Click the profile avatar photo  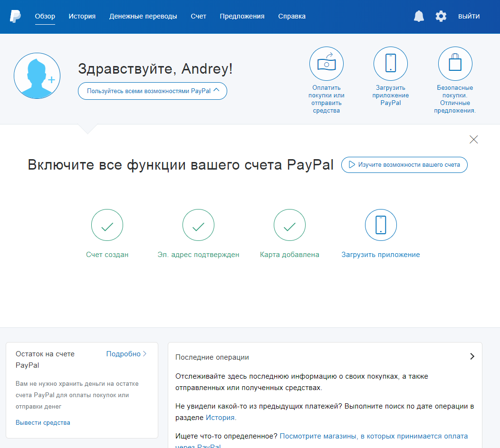(x=37, y=76)
